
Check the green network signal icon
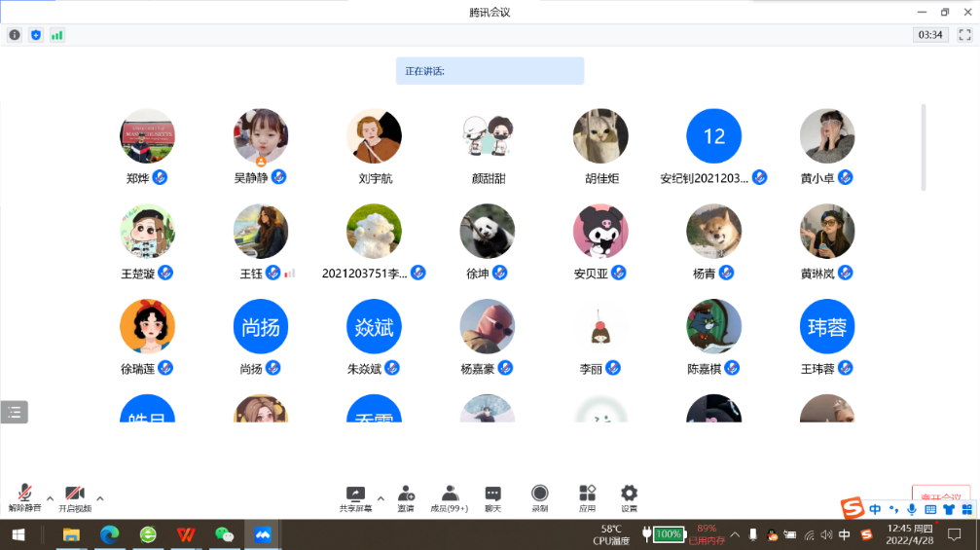57,35
